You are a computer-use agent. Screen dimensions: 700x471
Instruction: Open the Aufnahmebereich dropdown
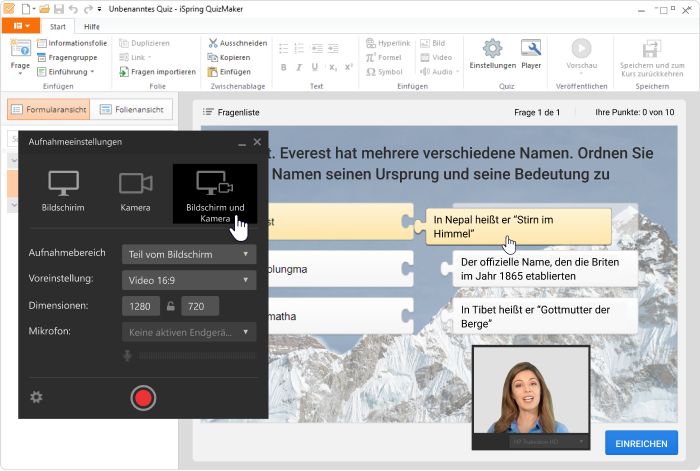[x=189, y=254]
